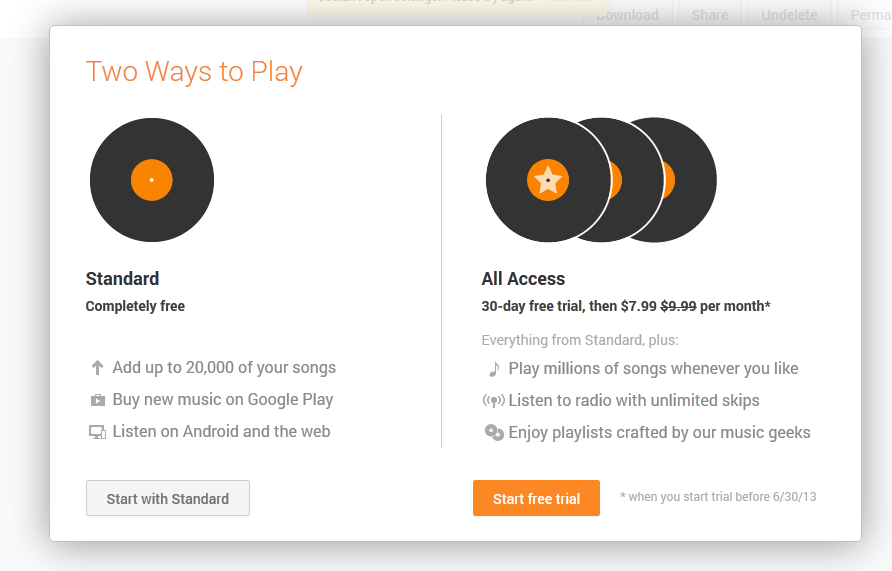
Task: Click the Download button at the top
Action: pos(627,15)
